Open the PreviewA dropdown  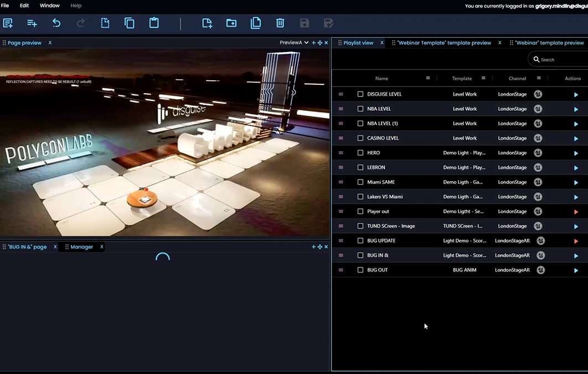coord(294,43)
